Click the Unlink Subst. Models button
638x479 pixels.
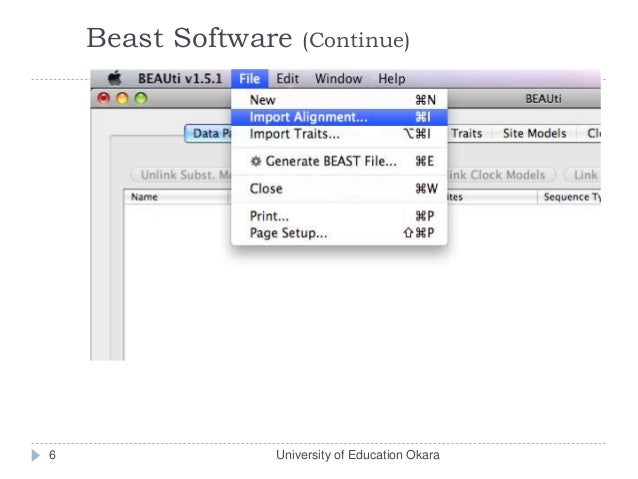point(181,175)
